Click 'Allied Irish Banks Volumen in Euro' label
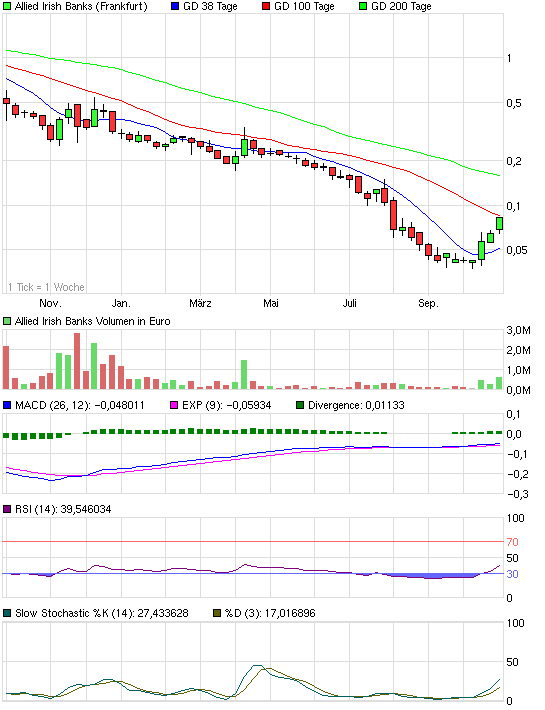The height and width of the screenshot is (710, 545). (x=92, y=321)
